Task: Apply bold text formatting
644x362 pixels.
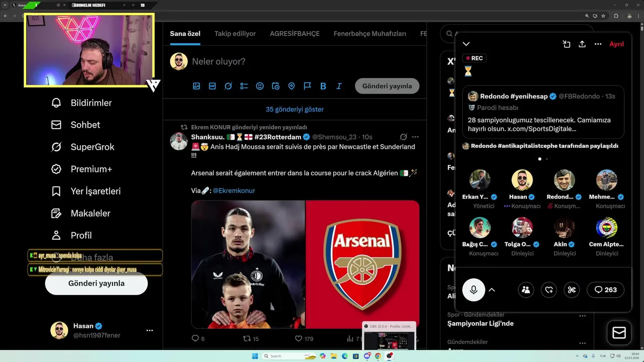Action: [323, 86]
